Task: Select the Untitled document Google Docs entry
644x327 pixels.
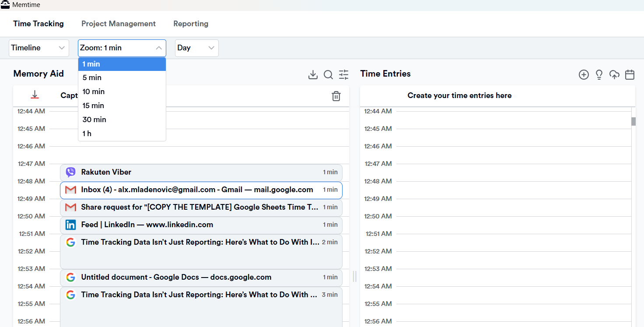Action: tap(201, 278)
